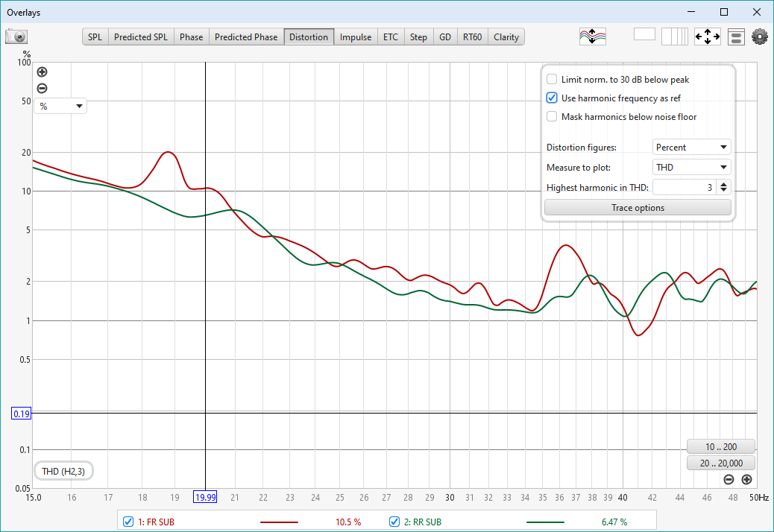Set range with 10 .. 200 button
The height and width of the screenshot is (532, 774).
(x=721, y=447)
